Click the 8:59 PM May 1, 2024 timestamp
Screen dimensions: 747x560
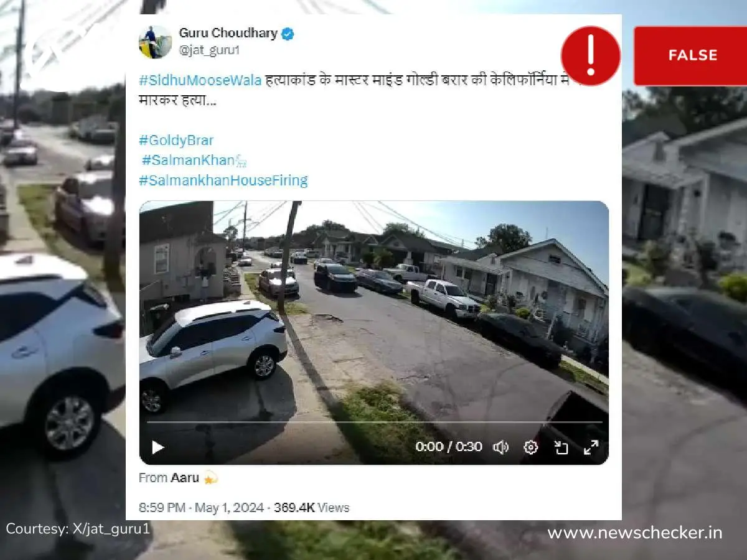point(201,508)
